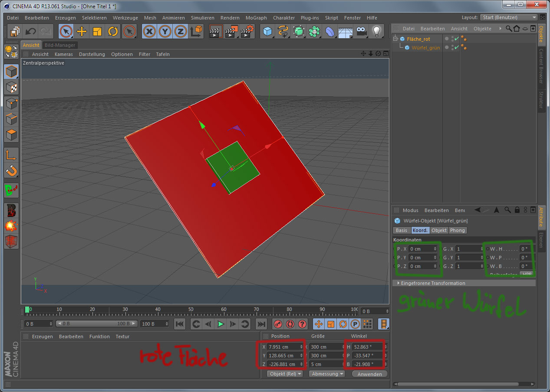The width and height of the screenshot is (550, 392).
Task: Switch to Bild-Manager tab
Action: coord(60,45)
